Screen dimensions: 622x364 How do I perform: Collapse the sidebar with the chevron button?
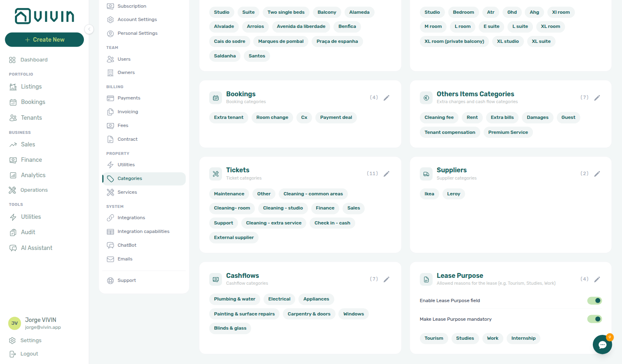point(89,29)
